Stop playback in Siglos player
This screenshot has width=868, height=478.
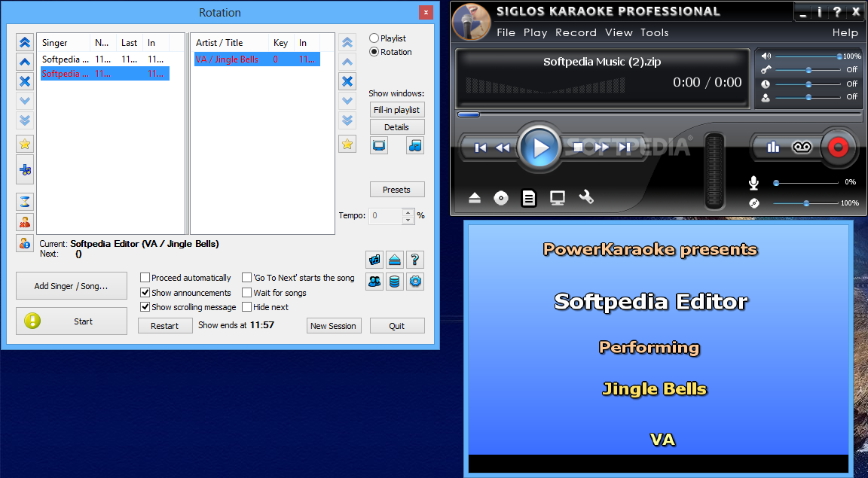(578, 147)
